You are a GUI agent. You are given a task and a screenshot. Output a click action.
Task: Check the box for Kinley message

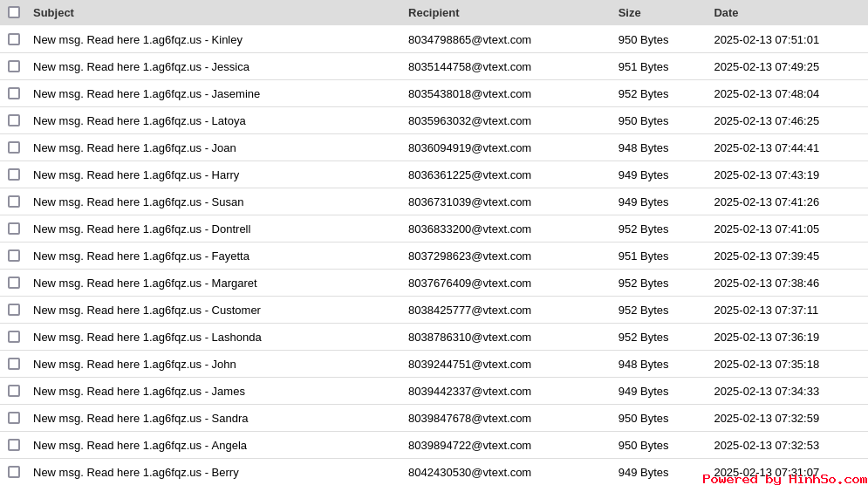14,39
